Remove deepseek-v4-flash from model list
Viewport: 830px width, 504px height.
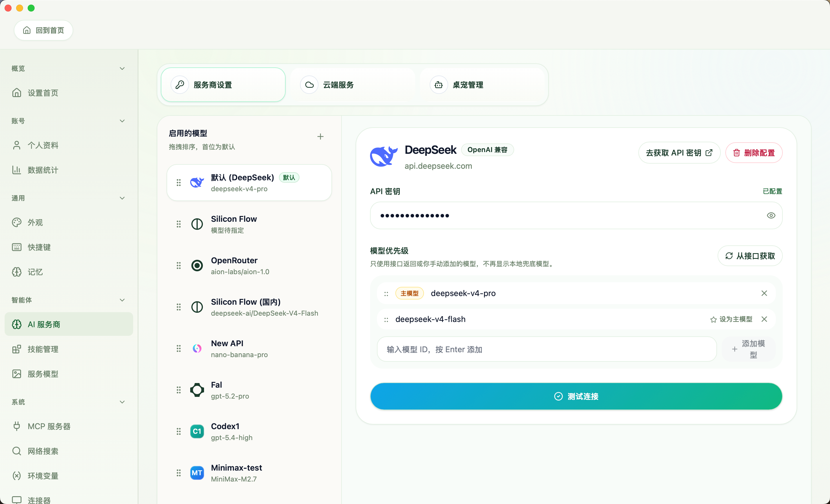coord(764,319)
